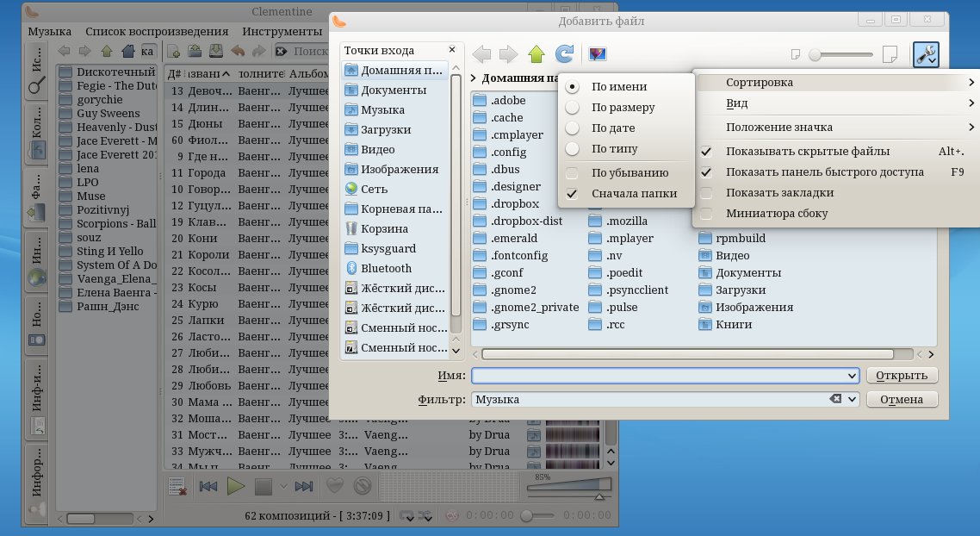
Task: Open the Фильтр dropdown arrow
Action: tap(853, 399)
